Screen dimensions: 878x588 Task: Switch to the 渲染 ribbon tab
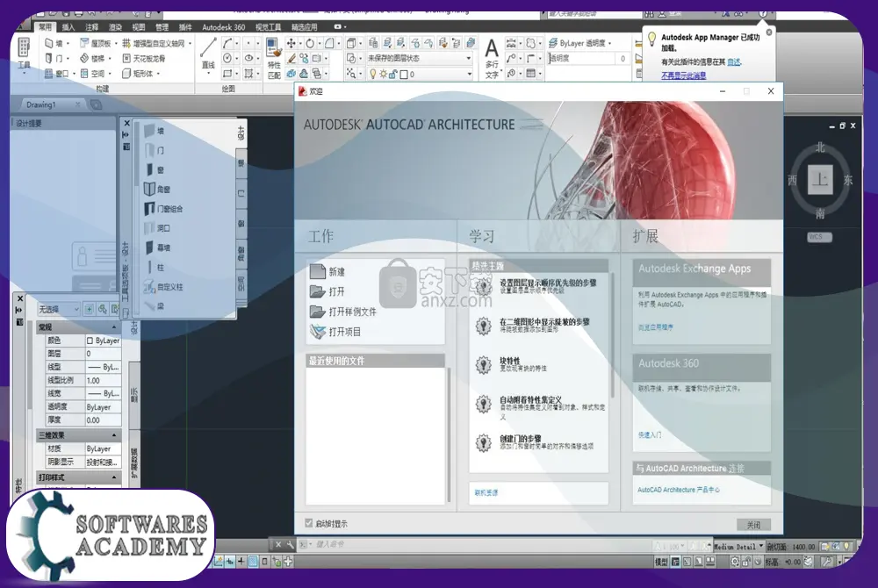[115, 27]
